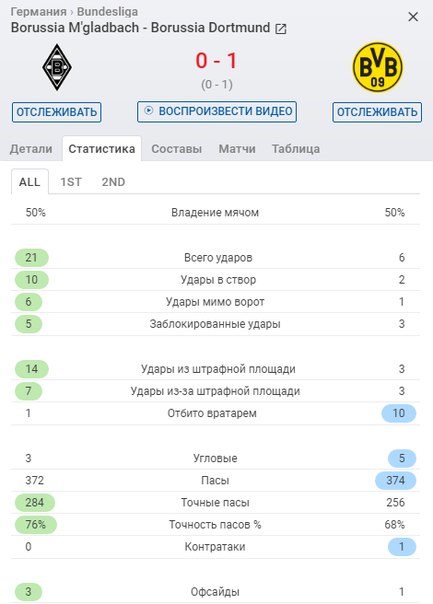Open the Составы tab

(176, 149)
